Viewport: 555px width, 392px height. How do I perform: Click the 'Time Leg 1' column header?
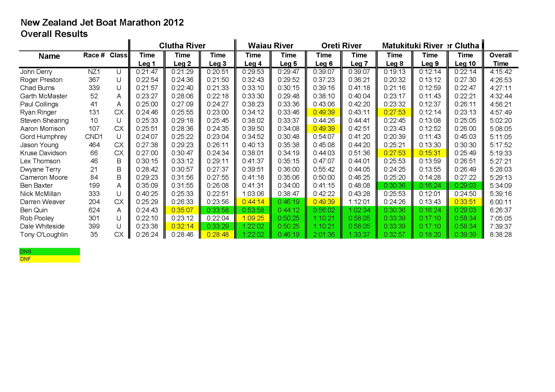(147, 59)
